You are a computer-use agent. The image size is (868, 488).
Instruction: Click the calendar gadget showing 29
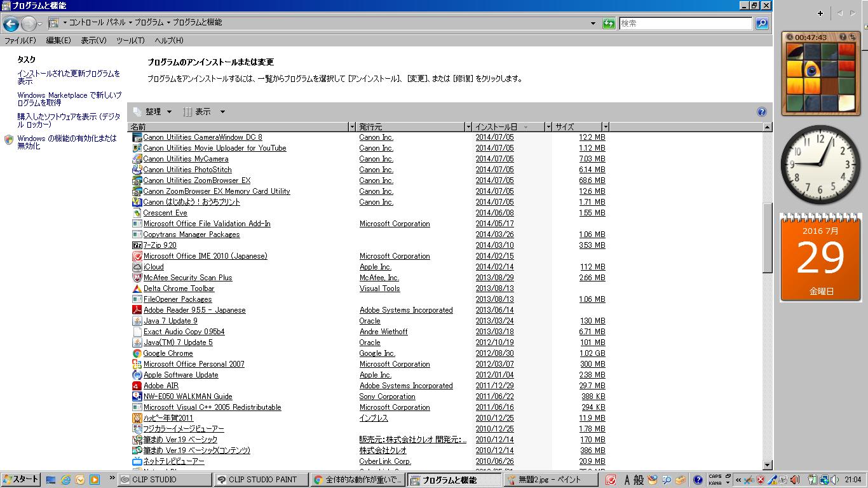point(821,257)
